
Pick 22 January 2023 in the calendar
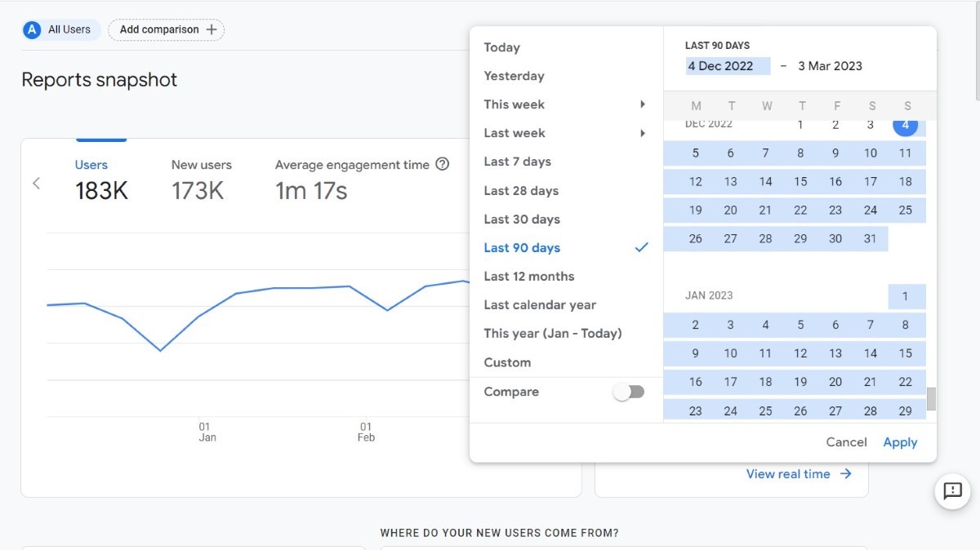(x=905, y=382)
